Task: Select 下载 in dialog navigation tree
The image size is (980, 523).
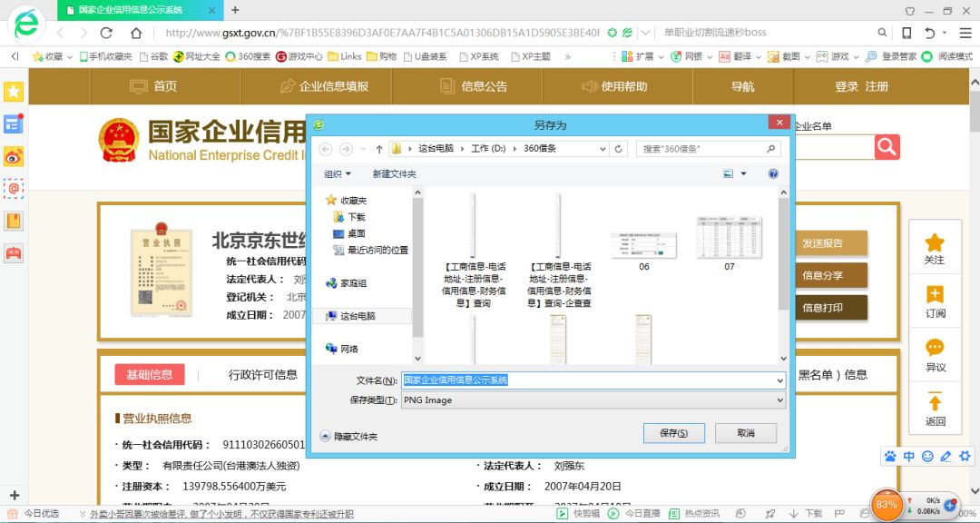Action: (348, 217)
